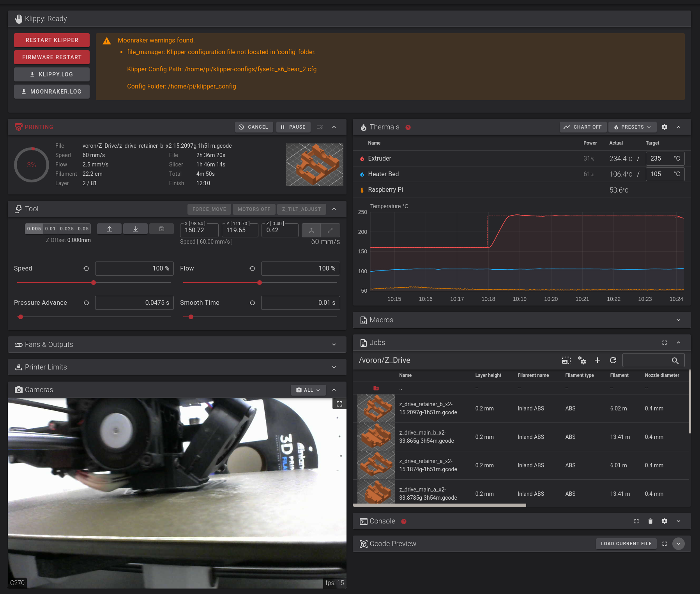Click the raise Z-offset arrow icon

coord(109,229)
